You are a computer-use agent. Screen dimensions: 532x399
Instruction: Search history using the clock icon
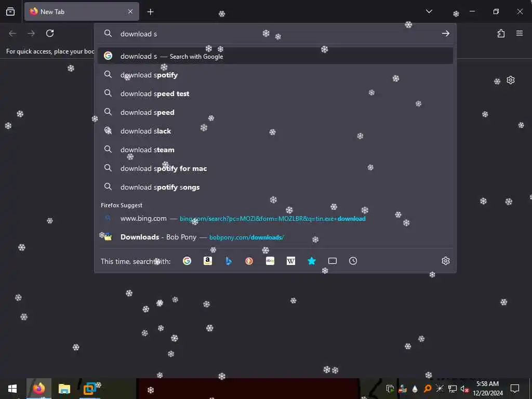(353, 261)
